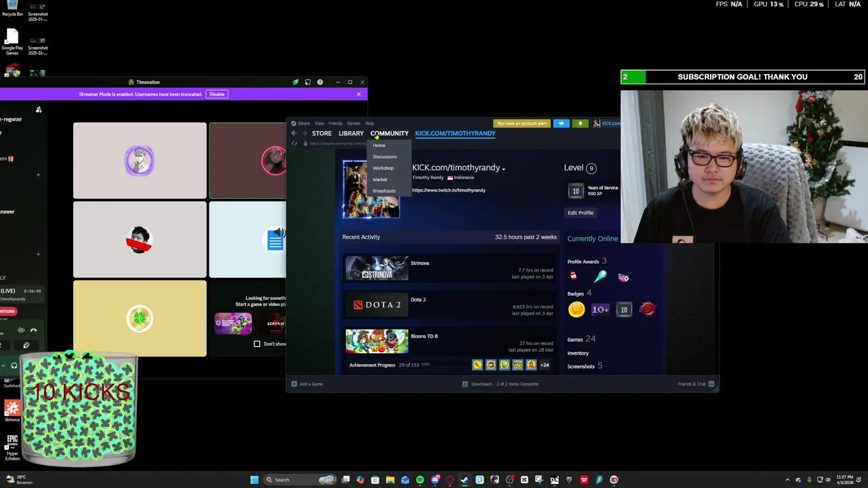Open Discord from the taskbar
Screen dimensions: 868x488
click(x=435, y=480)
